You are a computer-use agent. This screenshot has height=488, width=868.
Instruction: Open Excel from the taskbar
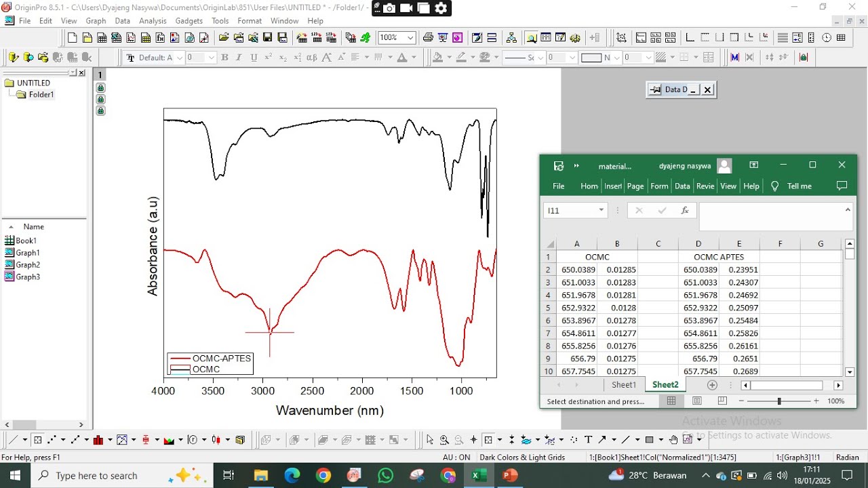tap(479, 476)
